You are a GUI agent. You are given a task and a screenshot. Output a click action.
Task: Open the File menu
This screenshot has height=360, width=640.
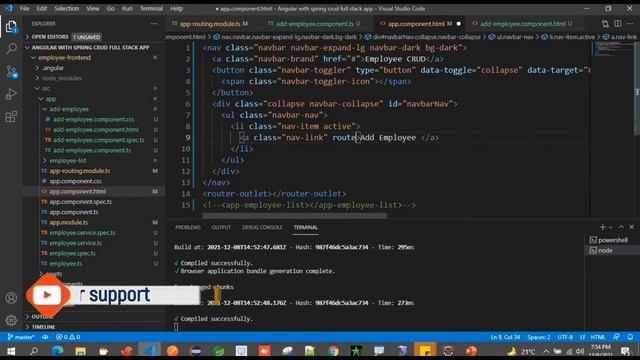tap(24, 9)
